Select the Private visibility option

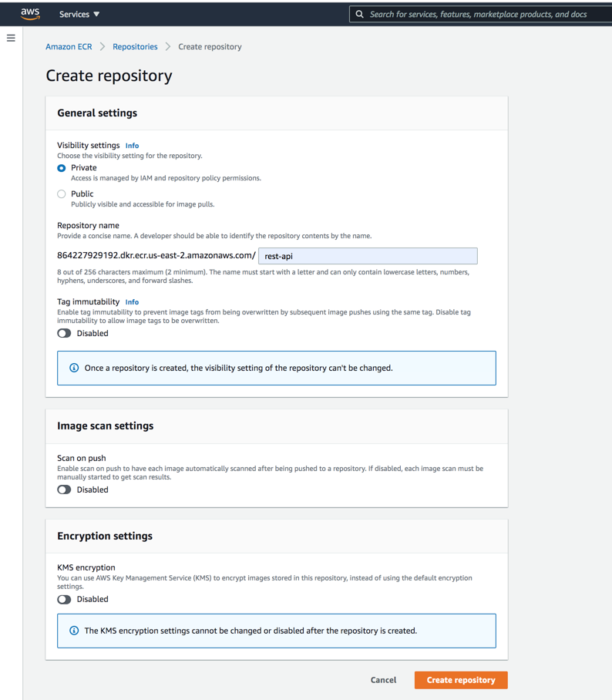click(x=62, y=168)
